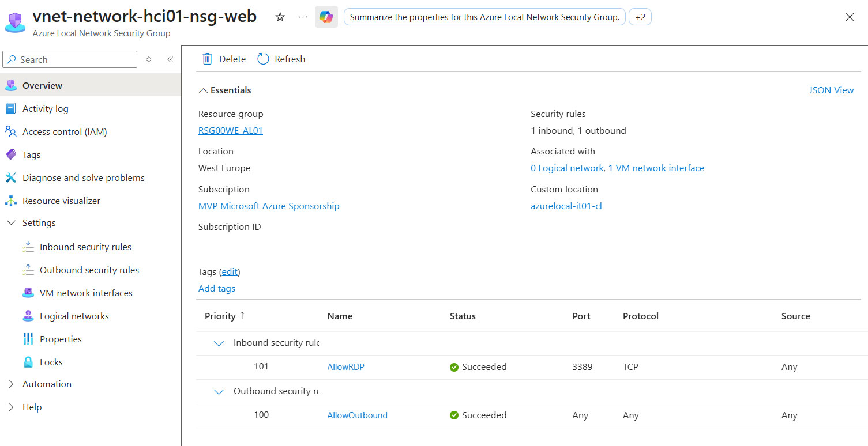This screenshot has height=446, width=868.
Task: Open custom location azurelocal-it01-cl
Action: coord(566,206)
